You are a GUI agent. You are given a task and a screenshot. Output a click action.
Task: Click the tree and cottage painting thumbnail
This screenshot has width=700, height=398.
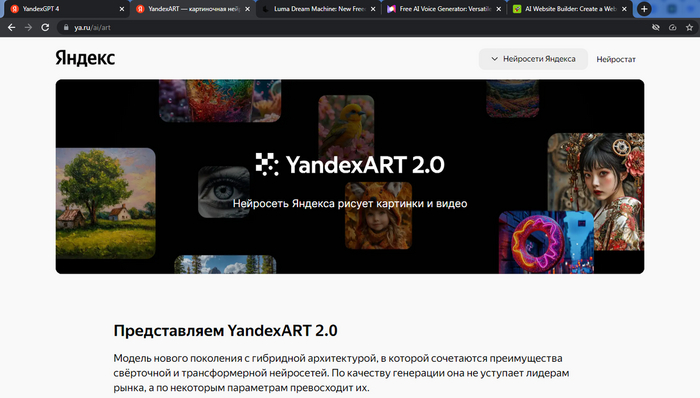pos(105,203)
